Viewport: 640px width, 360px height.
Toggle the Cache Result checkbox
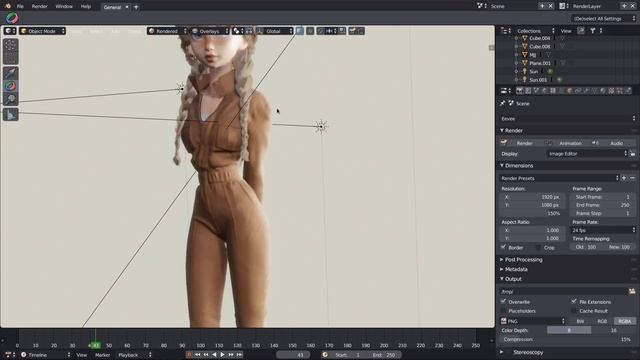coord(574,311)
